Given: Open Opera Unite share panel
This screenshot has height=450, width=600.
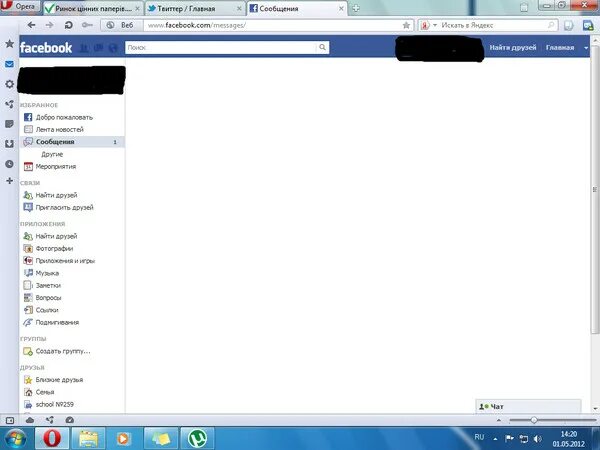Looking at the screenshot, I should point(10,104).
